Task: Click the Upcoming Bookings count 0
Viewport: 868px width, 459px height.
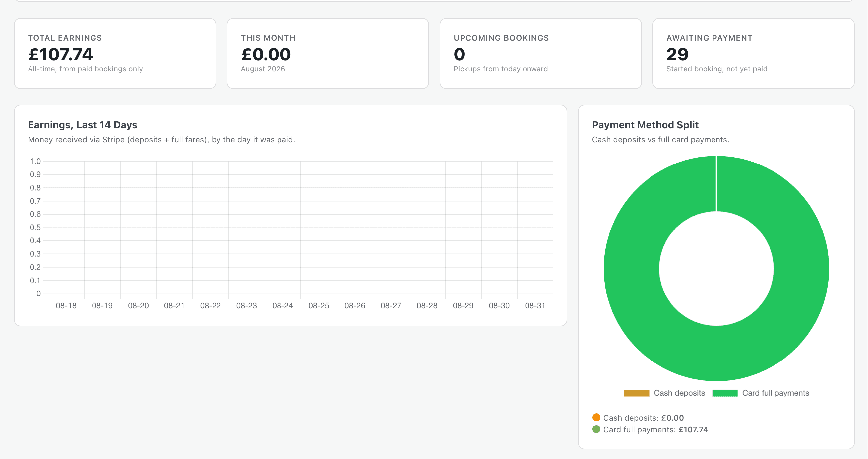Action: point(459,54)
